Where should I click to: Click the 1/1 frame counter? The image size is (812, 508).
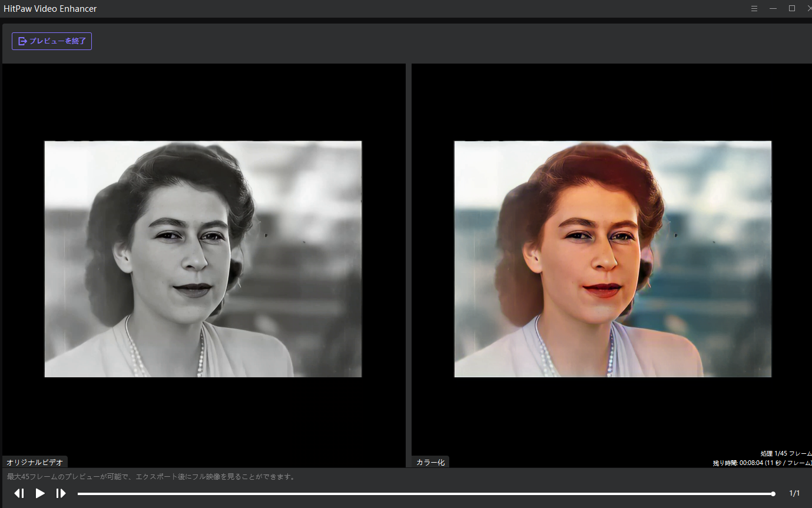tap(794, 493)
